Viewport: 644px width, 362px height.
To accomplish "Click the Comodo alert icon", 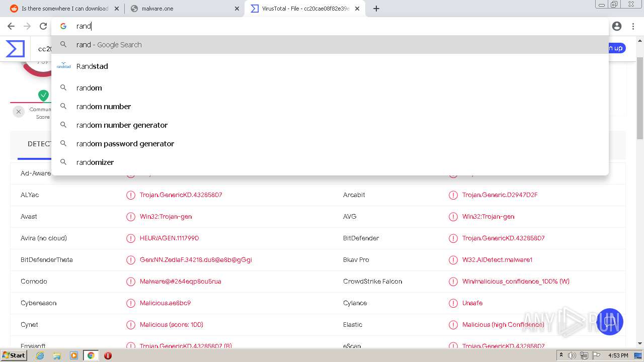I will point(131,282).
